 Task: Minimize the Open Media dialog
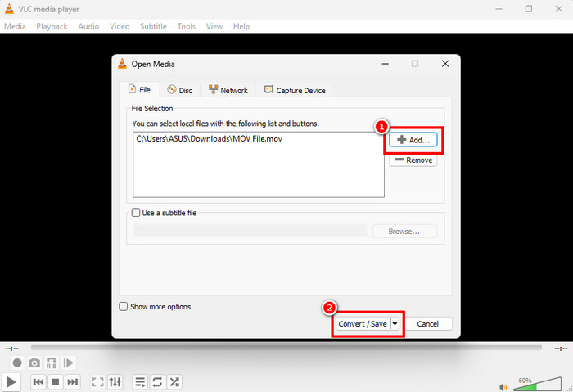[x=386, y=64]
